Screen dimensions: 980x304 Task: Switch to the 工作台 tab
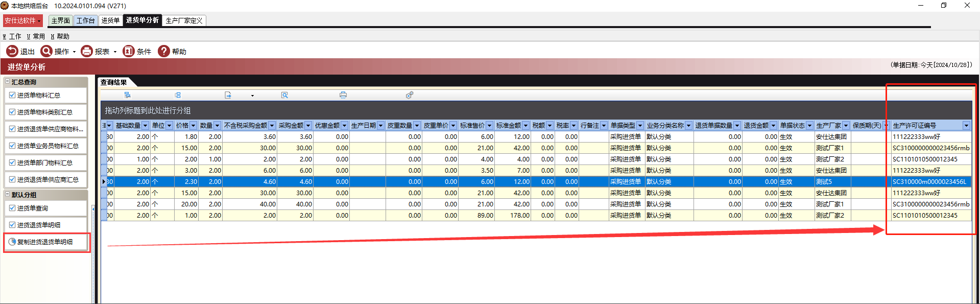click(x=86, y=20)
